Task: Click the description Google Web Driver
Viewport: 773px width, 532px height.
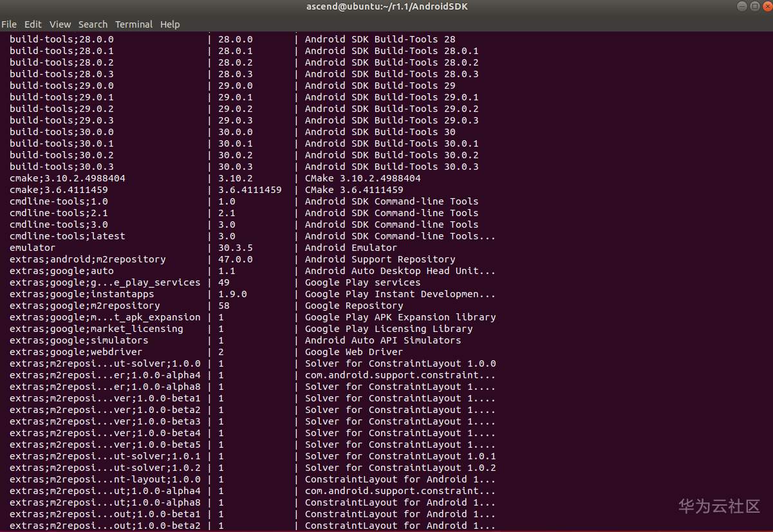Action: point(354,352)
